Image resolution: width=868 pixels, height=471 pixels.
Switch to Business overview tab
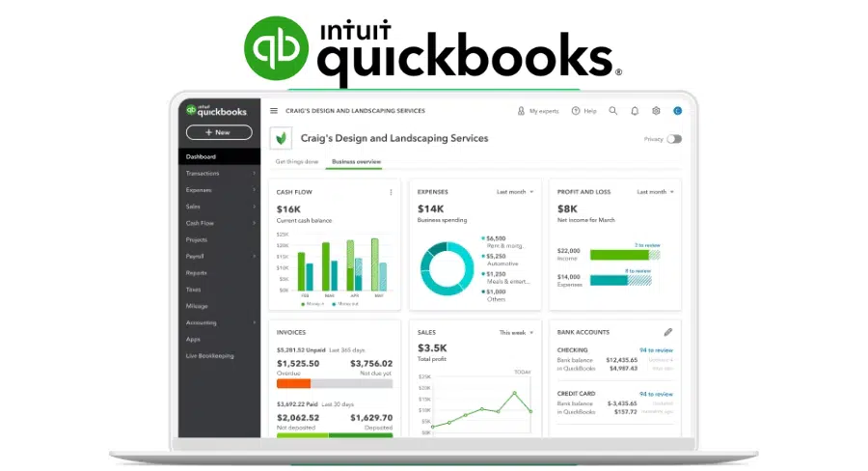click(x=356, y=162)
